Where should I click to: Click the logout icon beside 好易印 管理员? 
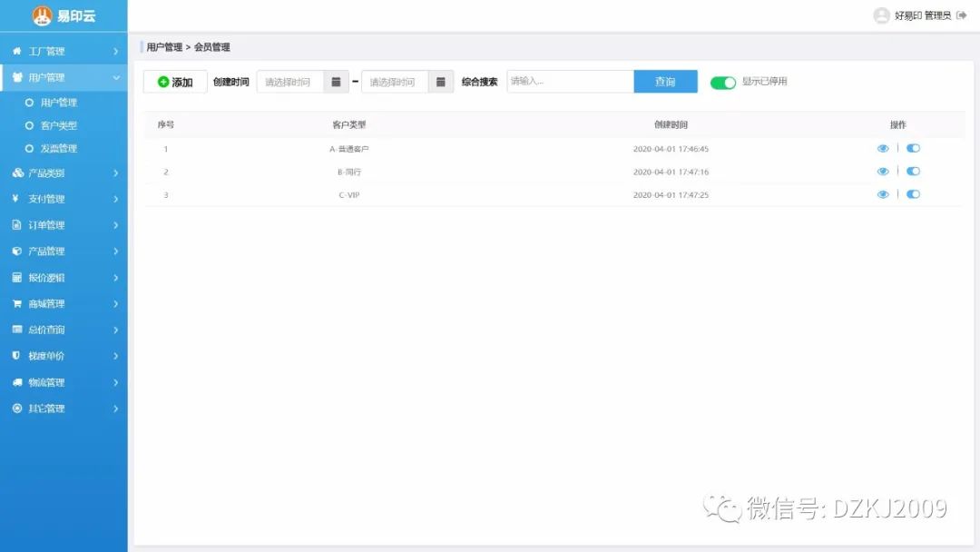[x=962, y=15]
